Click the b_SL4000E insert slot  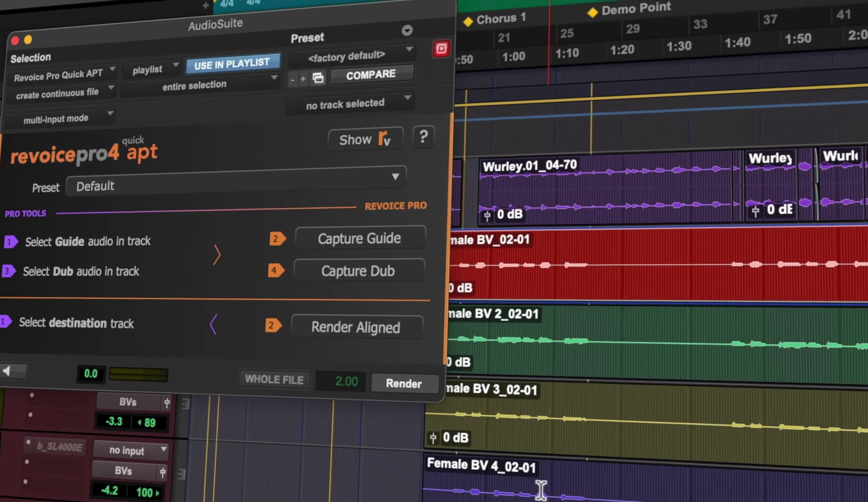60,447
